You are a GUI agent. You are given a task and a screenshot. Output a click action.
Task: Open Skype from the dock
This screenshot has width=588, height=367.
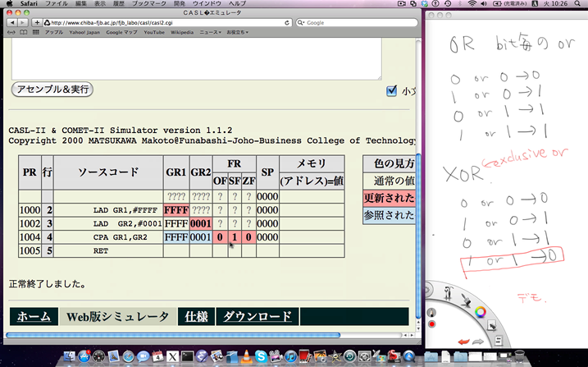tap(261, 356)
